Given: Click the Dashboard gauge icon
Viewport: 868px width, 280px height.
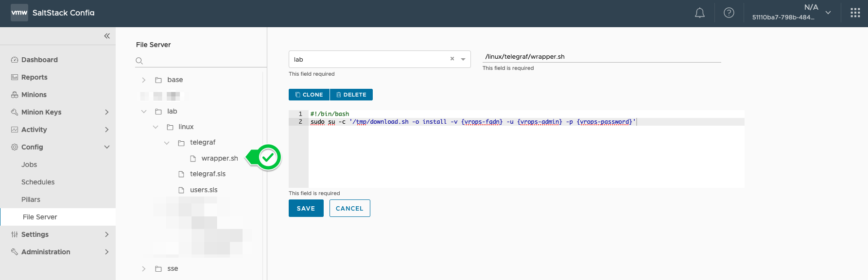Looking at the screenshot, I should click(x=15, y=60).
